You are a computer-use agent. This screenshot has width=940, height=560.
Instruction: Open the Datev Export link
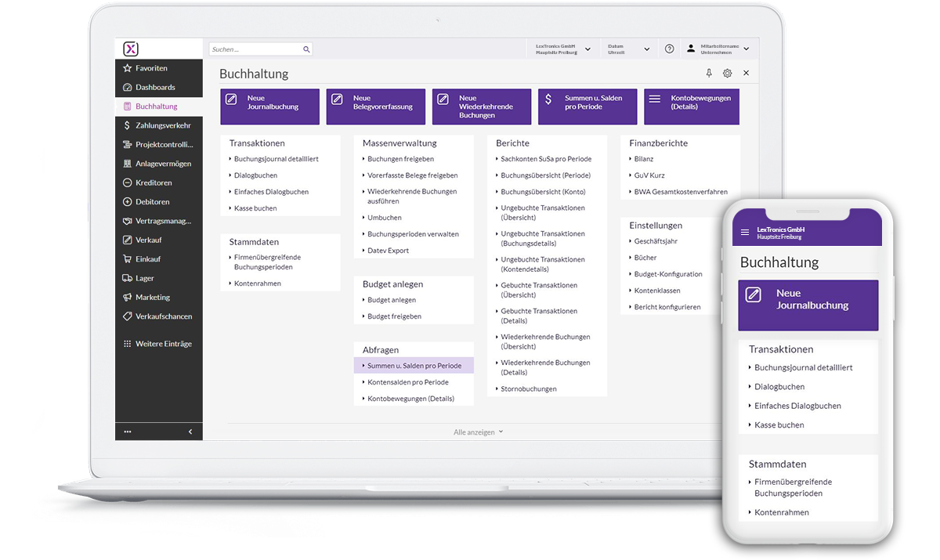click(x=388, y=251)
